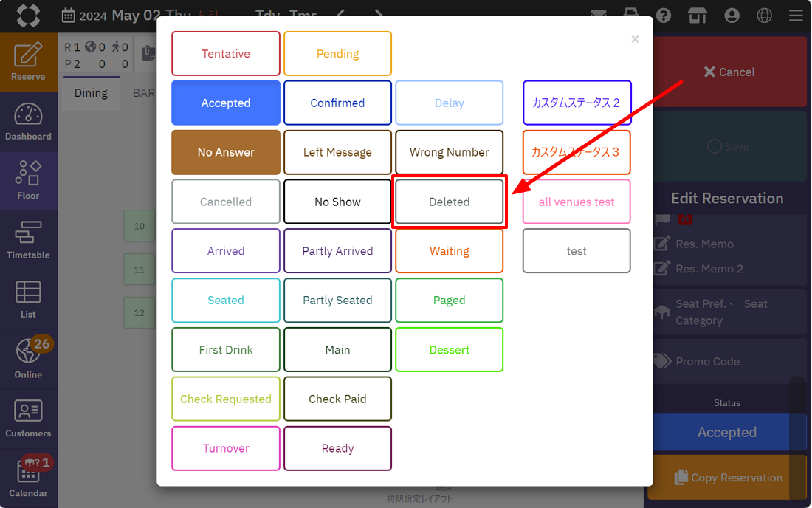Select the Check Paid status
The image size is (812, 508).
click(x=337, y=399)
